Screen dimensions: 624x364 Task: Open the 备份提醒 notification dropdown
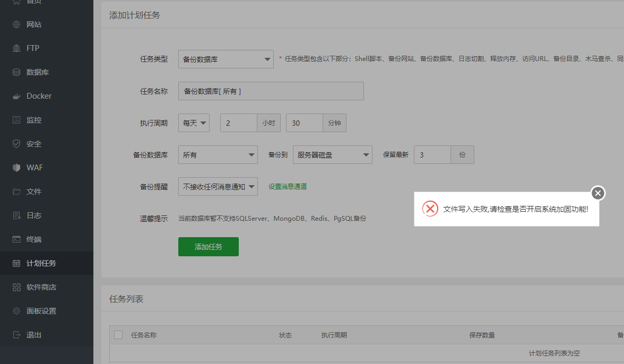(x=218, y=186)
